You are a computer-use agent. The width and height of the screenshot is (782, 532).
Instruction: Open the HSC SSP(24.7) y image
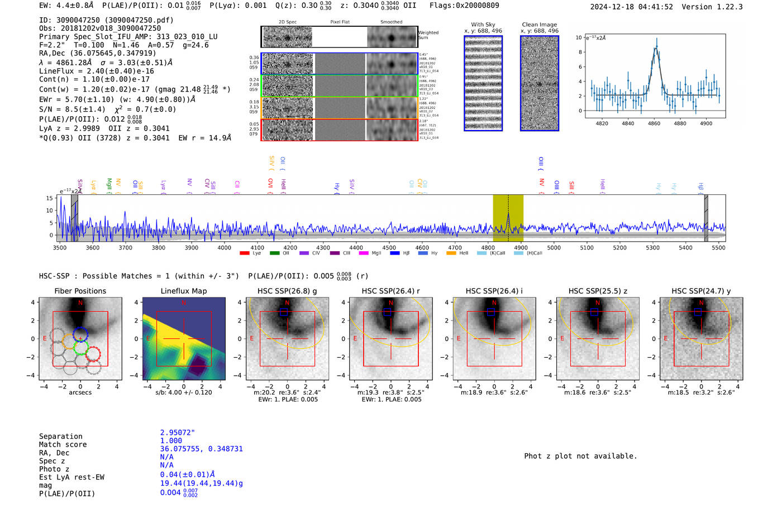coord(702,339)
